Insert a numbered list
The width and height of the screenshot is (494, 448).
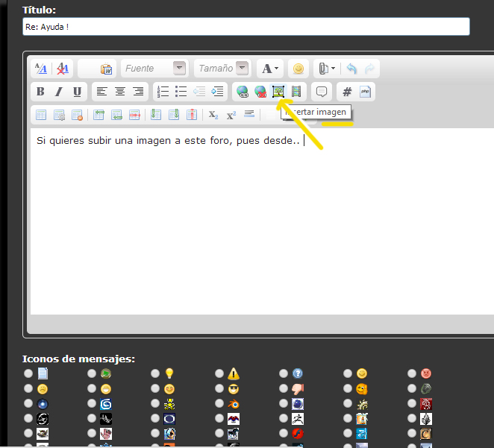(163, 92)
